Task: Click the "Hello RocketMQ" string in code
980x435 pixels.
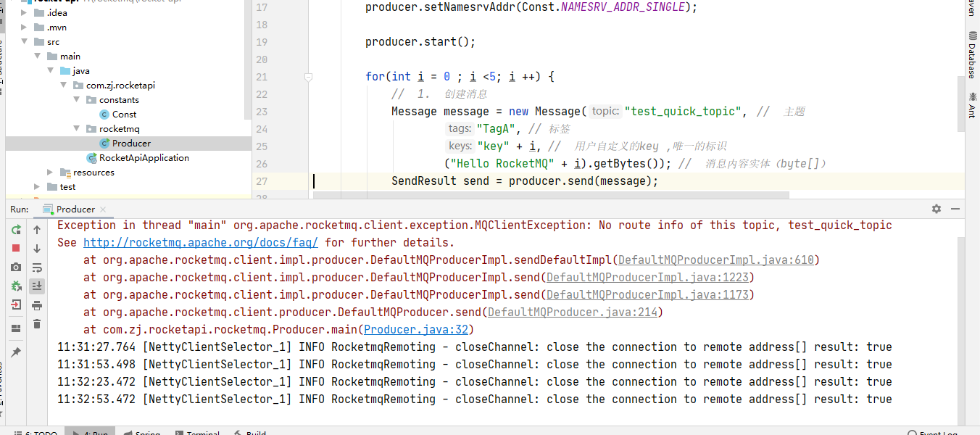Action: pos(503,164)
